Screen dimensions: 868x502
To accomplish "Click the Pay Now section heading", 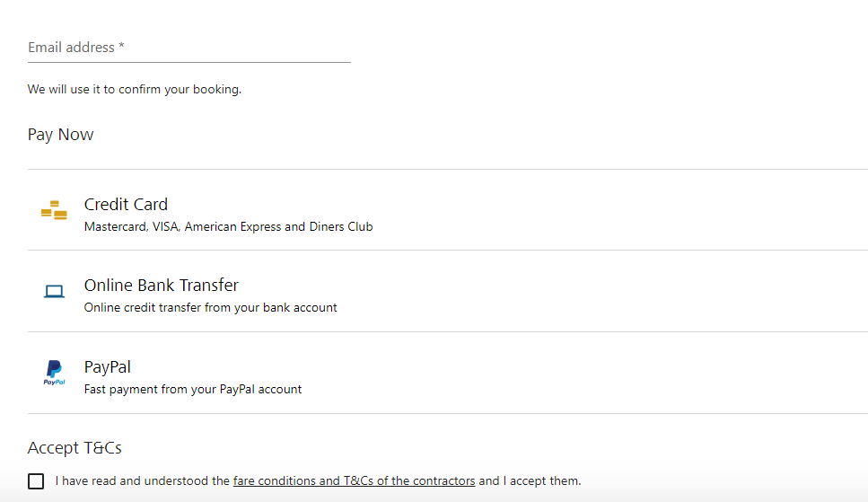I will [x=60, y=135].
